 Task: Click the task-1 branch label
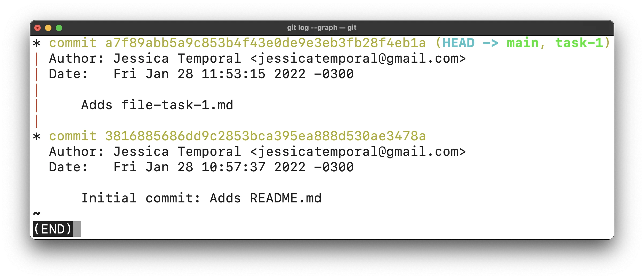click(x=579, y=43)
